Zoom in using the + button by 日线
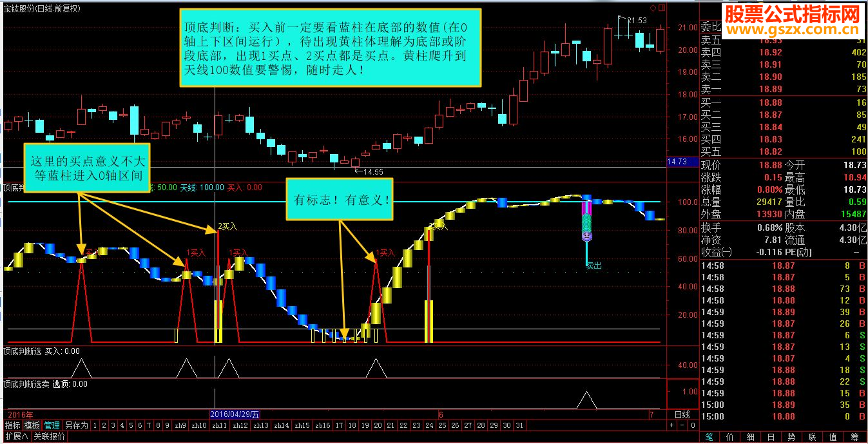Image resolution: width=868 pixels, height=444 pixels. 672,425
